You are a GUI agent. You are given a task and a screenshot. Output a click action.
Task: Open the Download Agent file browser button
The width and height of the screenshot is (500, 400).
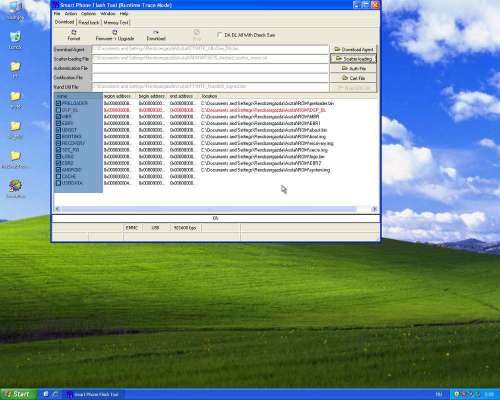[353, 49]
